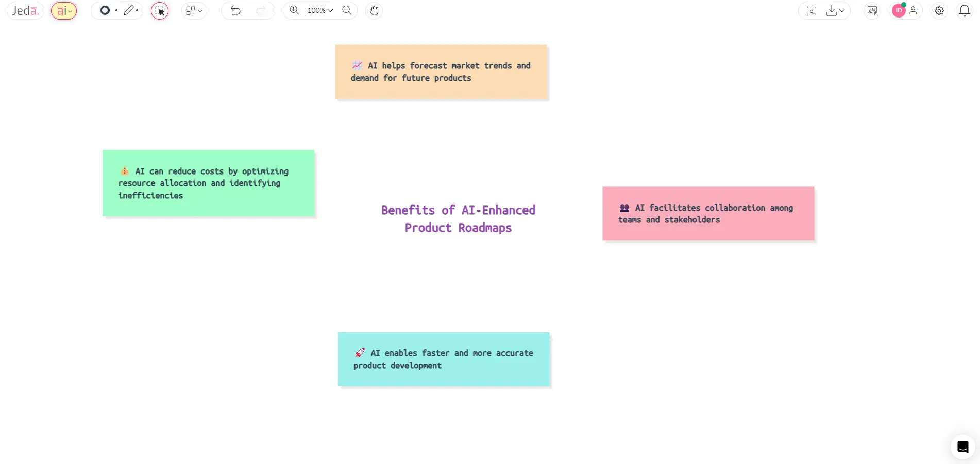
Task: Open workspace settings with the gear icon
Action: point(939,10)
